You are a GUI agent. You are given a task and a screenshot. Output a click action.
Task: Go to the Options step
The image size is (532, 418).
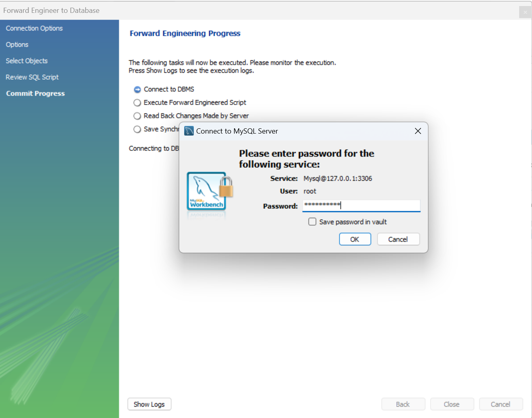pos(17,45)
